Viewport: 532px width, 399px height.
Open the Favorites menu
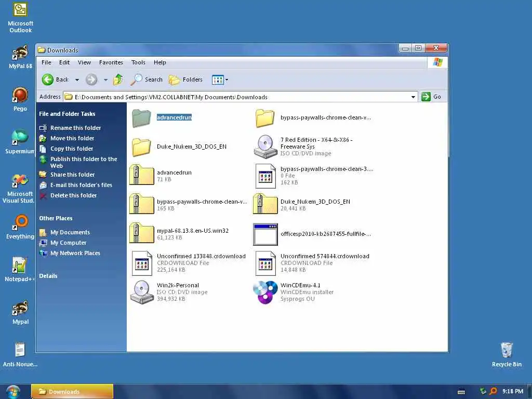pyautogui.click(x=111, y=62)
